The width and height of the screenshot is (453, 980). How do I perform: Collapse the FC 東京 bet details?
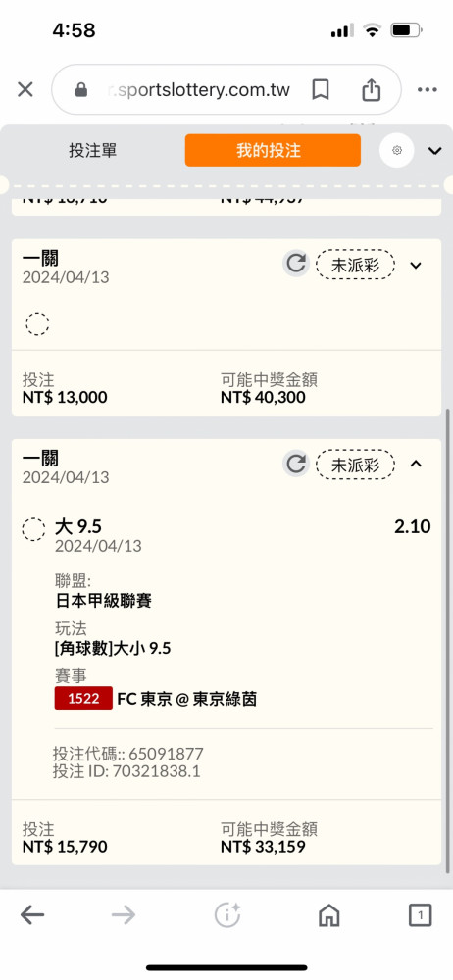point(416,464)
